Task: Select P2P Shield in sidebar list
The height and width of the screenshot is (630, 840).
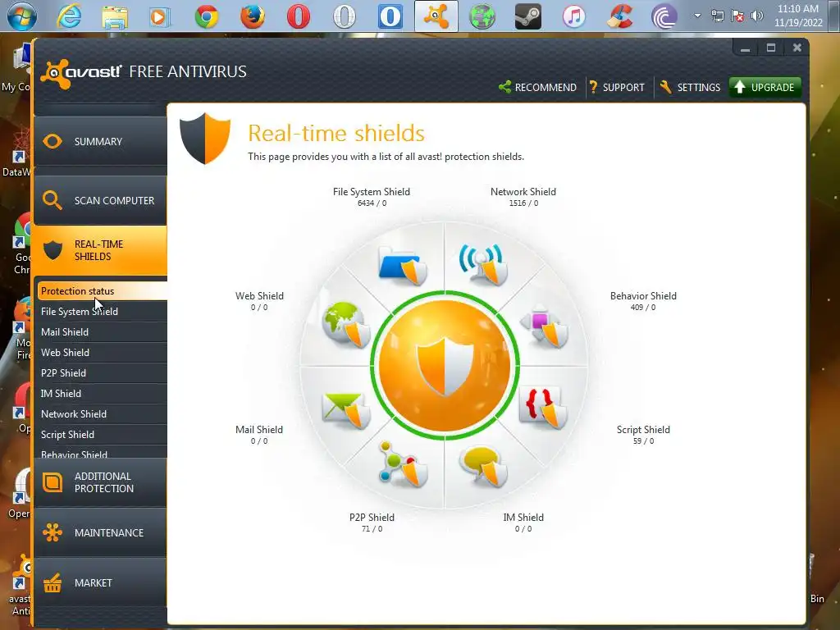Action: [103, 373]
